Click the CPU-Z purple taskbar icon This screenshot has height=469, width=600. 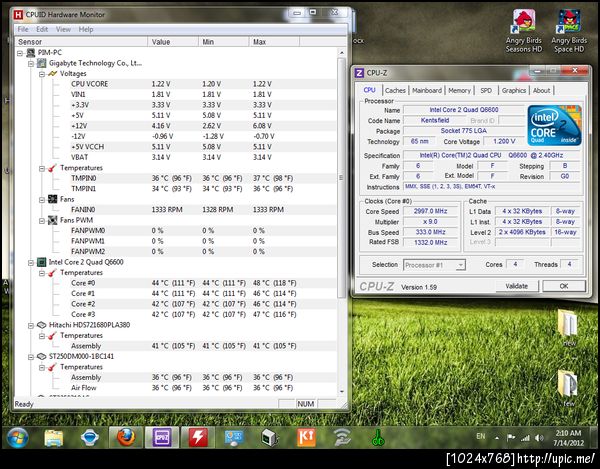point(160,437)
